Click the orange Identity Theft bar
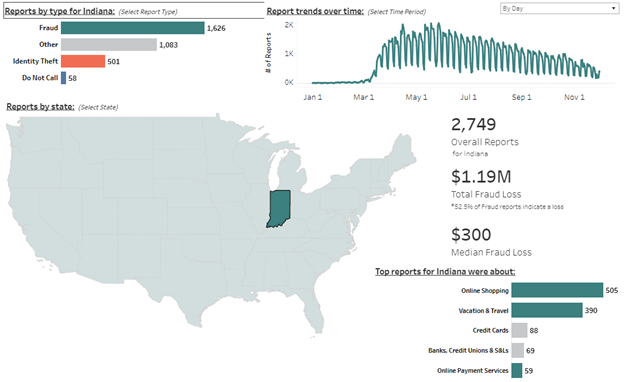This screenshot has width=624, height=382. coord(83,61)
